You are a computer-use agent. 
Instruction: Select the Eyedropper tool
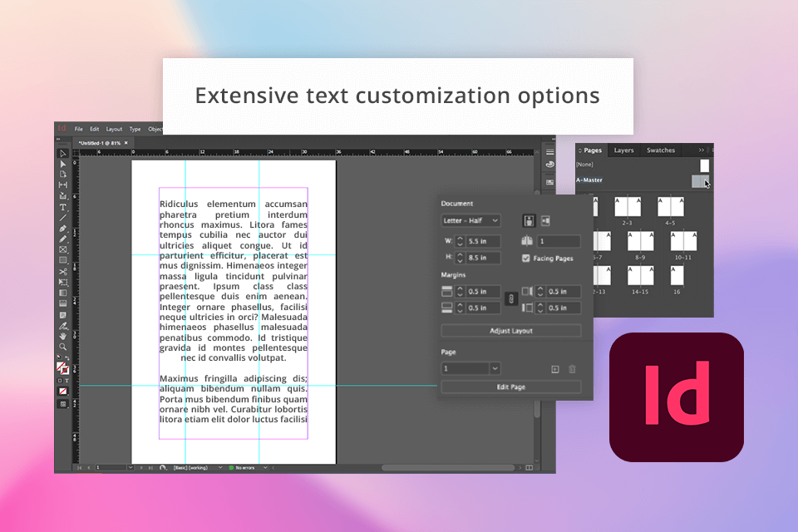click(x=62, y=326)
